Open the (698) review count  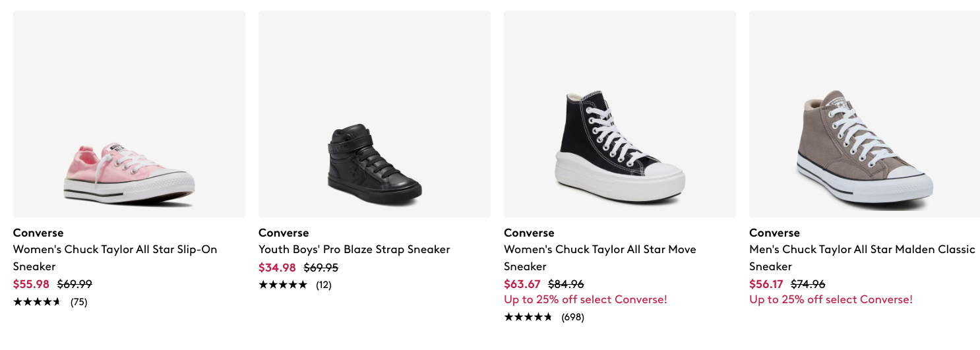pyautogui.click(x=572, y=317)
